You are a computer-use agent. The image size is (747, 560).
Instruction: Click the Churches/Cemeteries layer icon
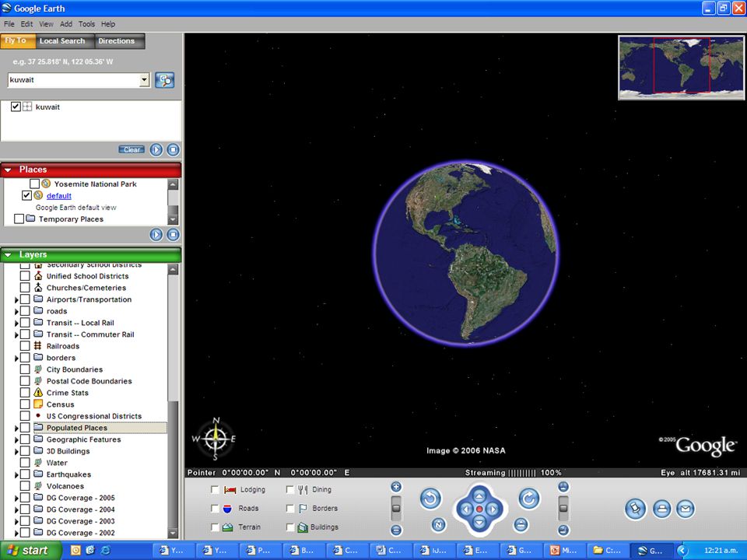38,287
